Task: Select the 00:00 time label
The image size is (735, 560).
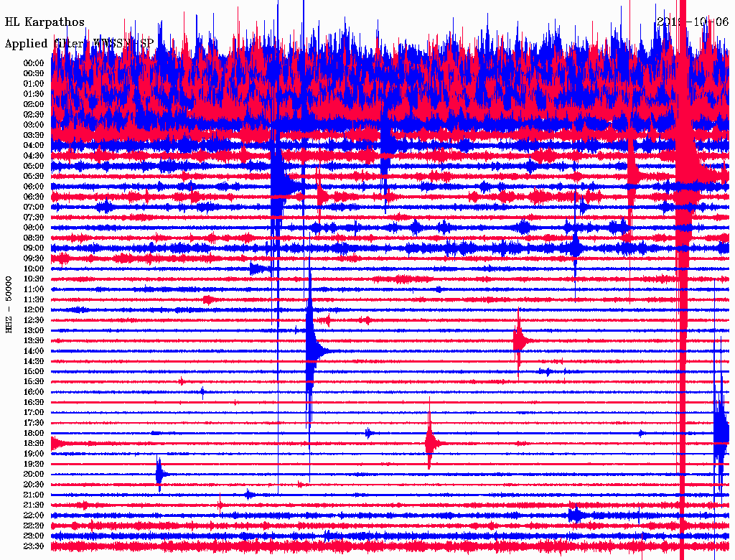Action: pyautogui.click(x=34, y=63)
